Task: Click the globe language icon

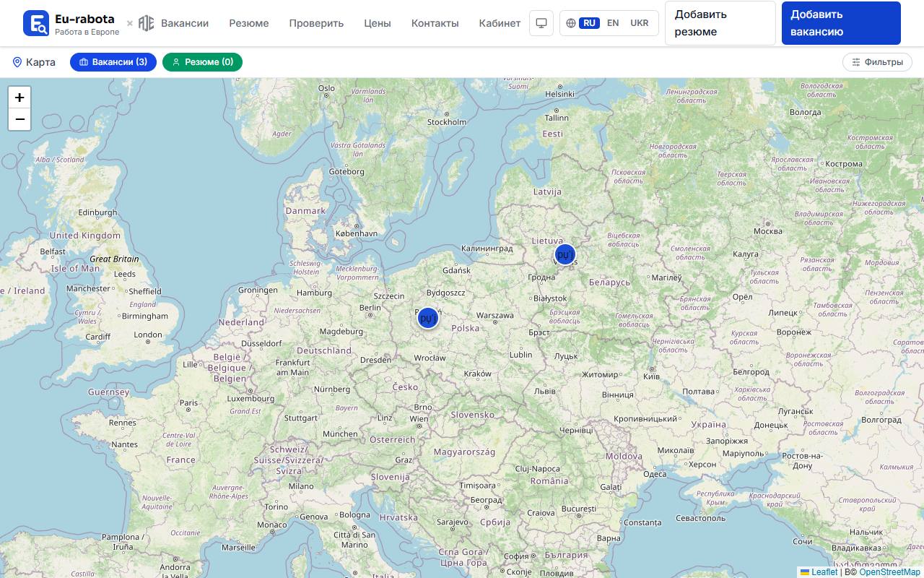Action: (571, 23)
